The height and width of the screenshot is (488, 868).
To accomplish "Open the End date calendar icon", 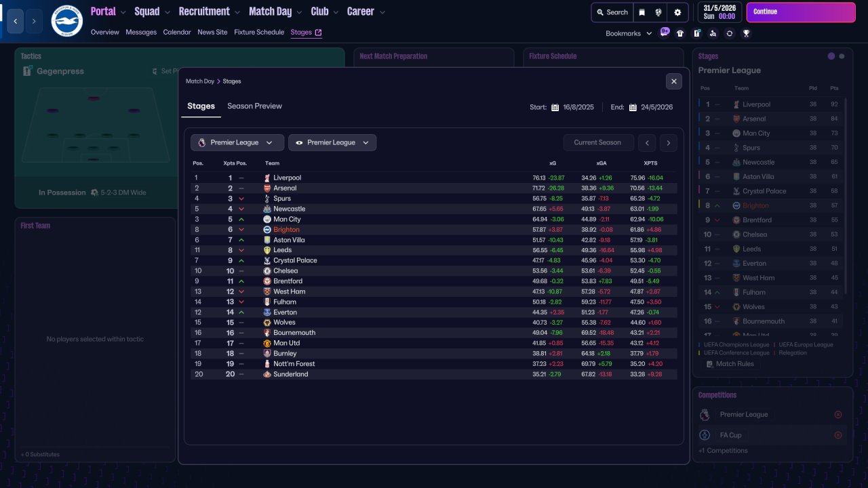I will click(x=633, y=107).
